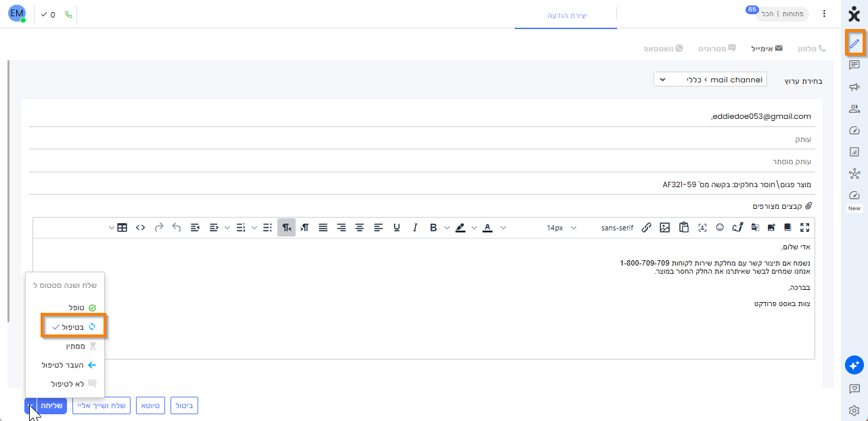
Task: Save the message with the טיוטא button
Action: (150, 405)
